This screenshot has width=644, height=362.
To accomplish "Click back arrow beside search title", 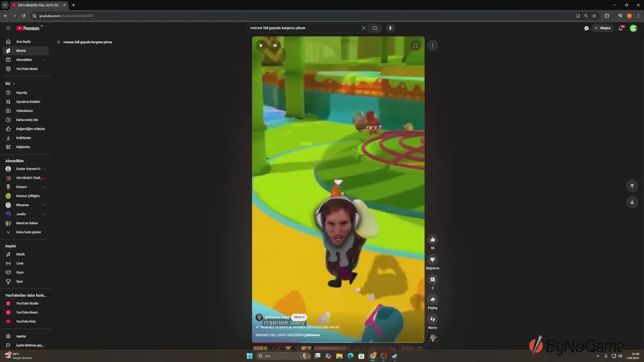I will 59,42.
